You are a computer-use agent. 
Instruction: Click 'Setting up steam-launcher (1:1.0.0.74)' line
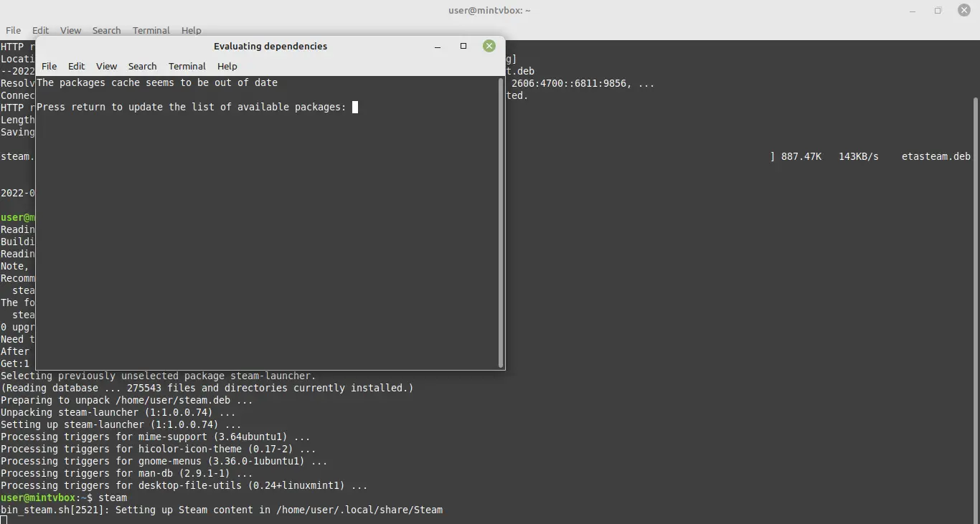(x=121, y=424)
